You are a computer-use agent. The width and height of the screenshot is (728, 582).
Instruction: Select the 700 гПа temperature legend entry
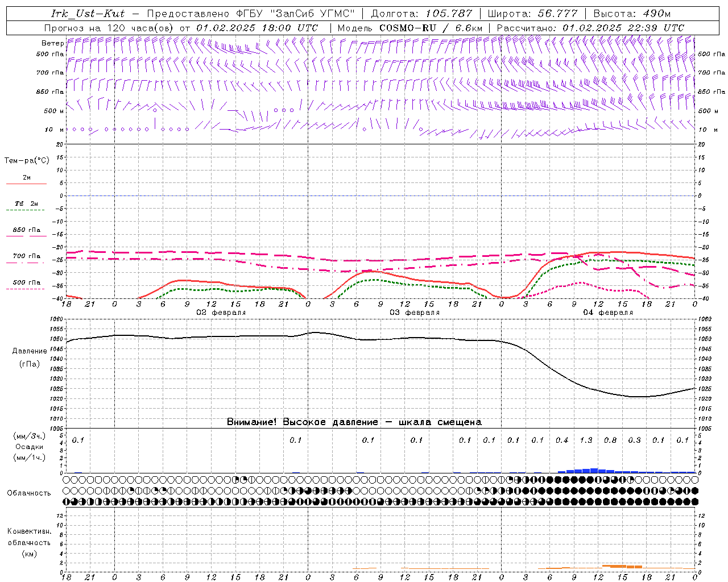point(26,256)
